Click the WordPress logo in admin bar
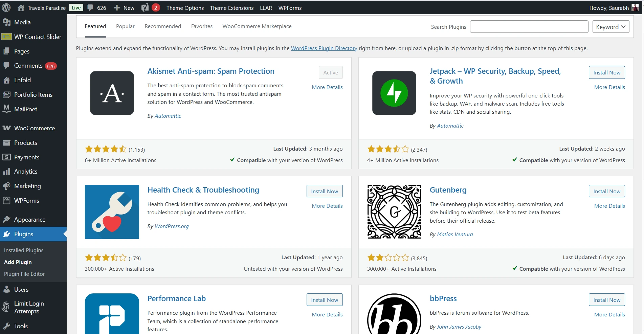This screenshot has height=334, width=644. pyautogui.click(x=6, y=7)
